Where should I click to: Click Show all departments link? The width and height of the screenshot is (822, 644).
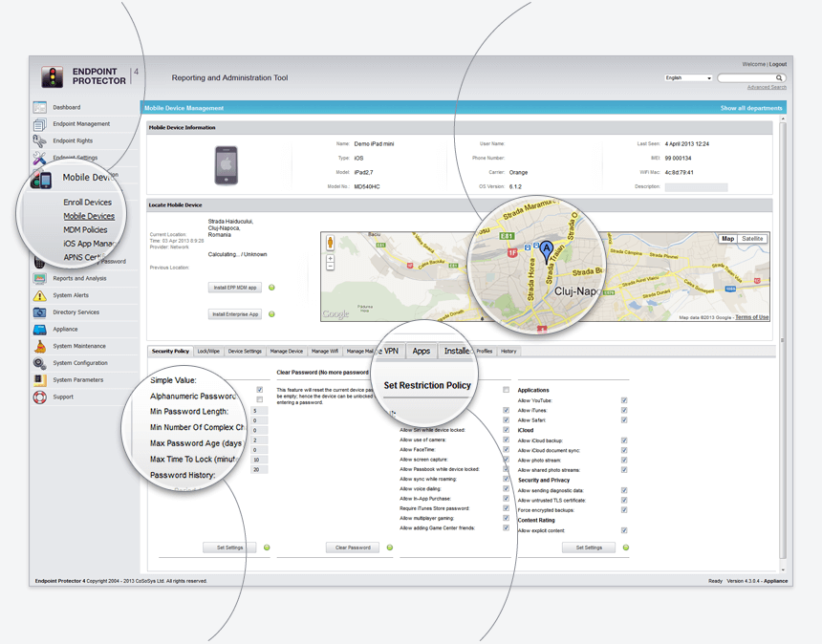click(750, 108)
